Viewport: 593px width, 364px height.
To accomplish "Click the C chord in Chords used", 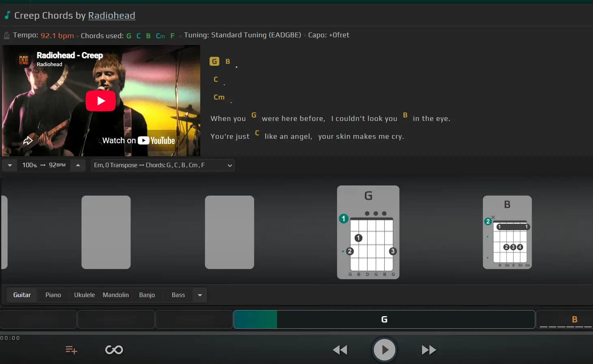I will pyautogui.click(x=139, y=36).
